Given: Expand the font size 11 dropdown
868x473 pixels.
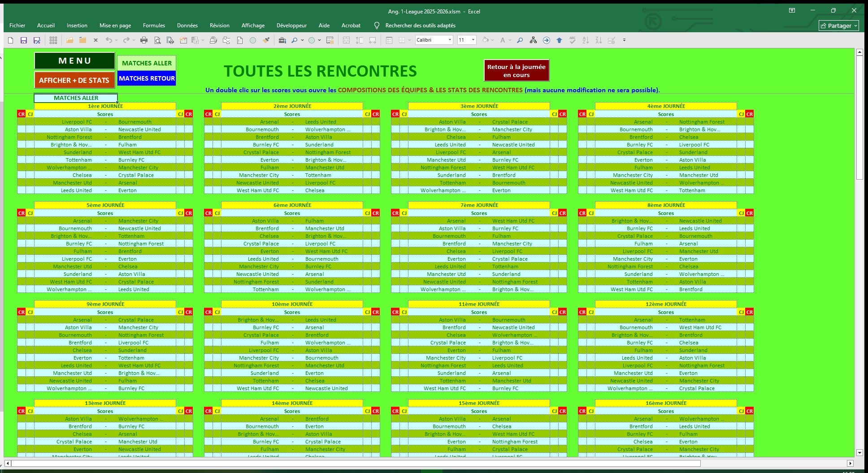Looking at the screenshot, I should coord(473,40).
